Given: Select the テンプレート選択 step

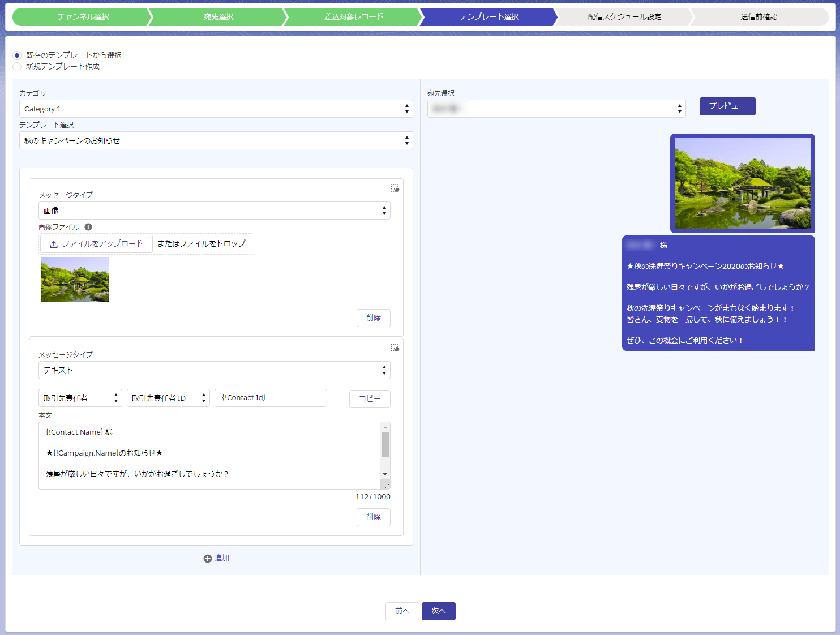Looking at the screenshot, I should pyautogui.click(x=489, y=17).
